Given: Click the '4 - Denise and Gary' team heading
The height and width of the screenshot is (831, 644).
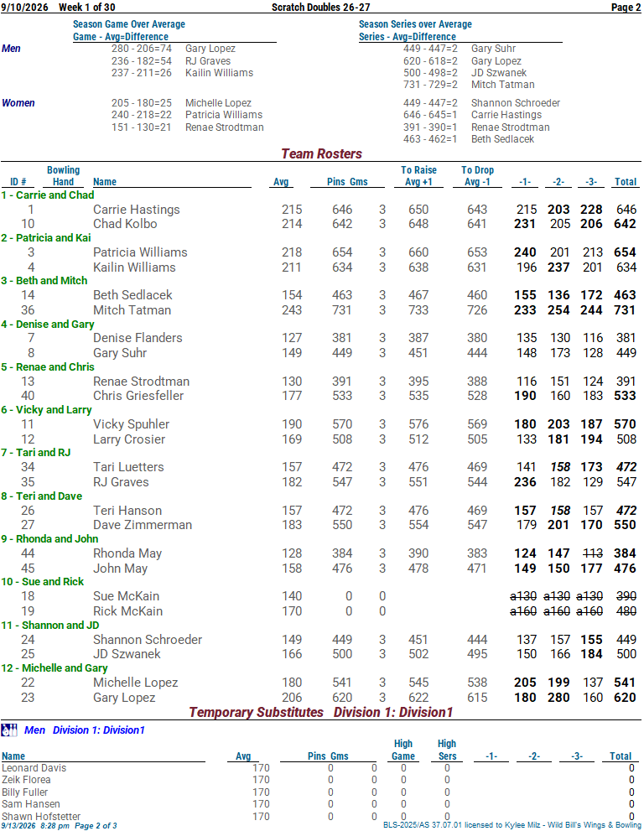Looking at the screenshot, I should coord(48,324).
